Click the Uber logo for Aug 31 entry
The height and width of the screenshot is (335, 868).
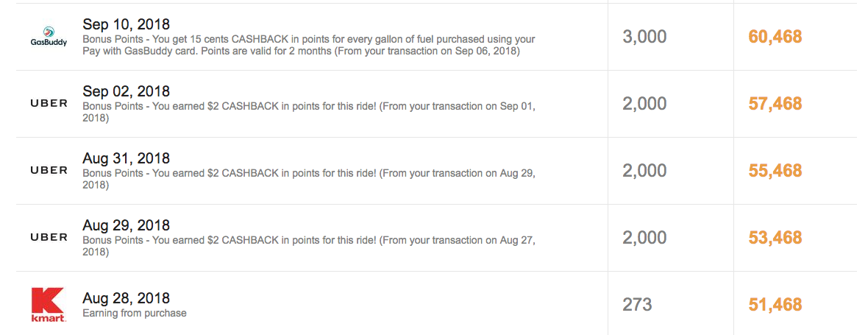49,171
